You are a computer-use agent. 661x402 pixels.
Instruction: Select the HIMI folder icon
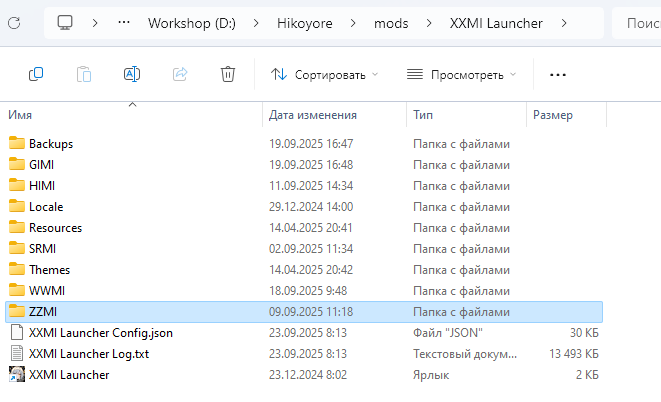[17, 185]
